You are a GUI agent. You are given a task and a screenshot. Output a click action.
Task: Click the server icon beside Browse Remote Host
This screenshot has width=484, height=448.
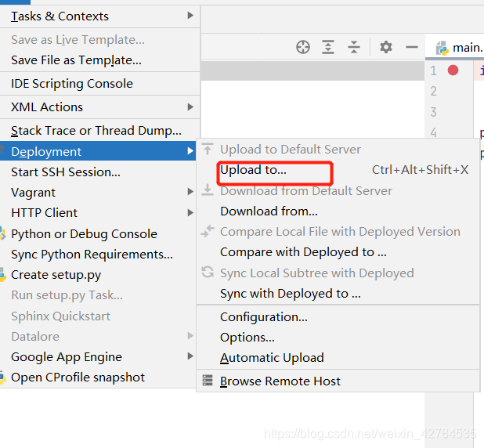[x=208, y=381]
